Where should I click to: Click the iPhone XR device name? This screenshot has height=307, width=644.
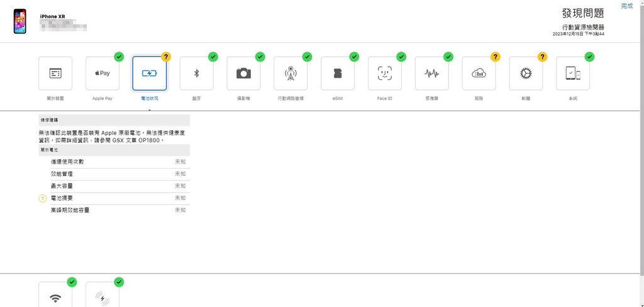(53, 16)
